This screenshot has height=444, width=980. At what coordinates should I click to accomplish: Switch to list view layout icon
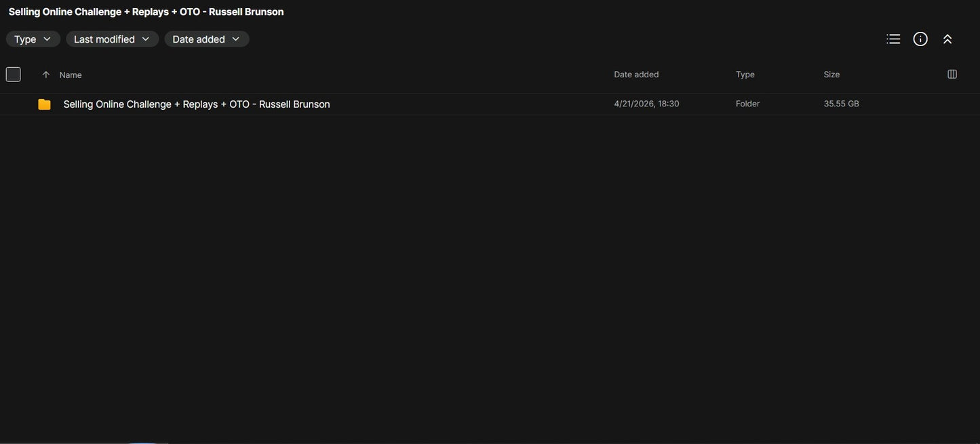[893, 39]
